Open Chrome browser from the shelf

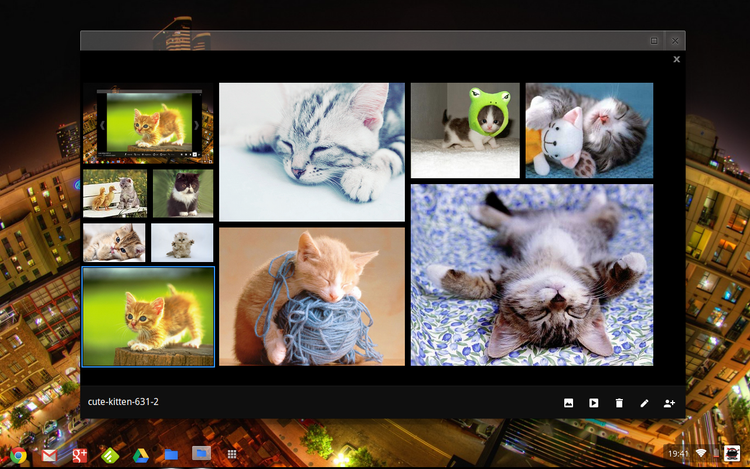pyautogui.click(x=18, y=455)
